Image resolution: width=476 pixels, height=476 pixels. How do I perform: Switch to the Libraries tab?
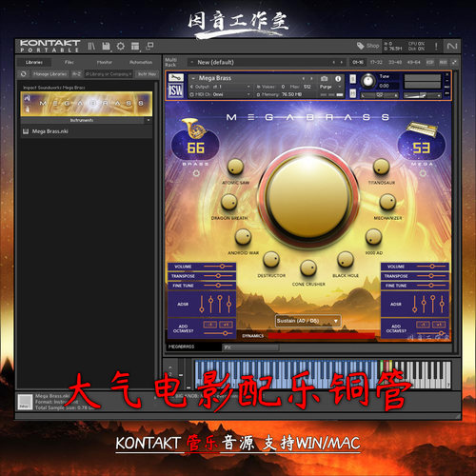[x=34, y=62]
